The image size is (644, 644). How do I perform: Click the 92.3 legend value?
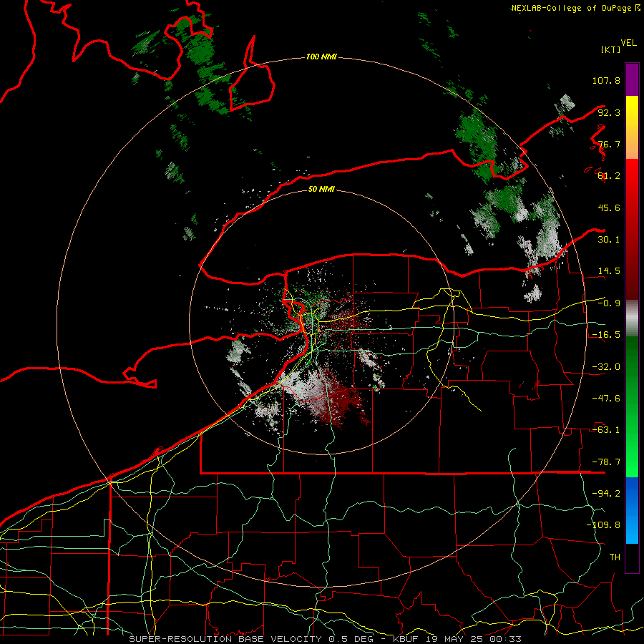[x=609, y=112]
